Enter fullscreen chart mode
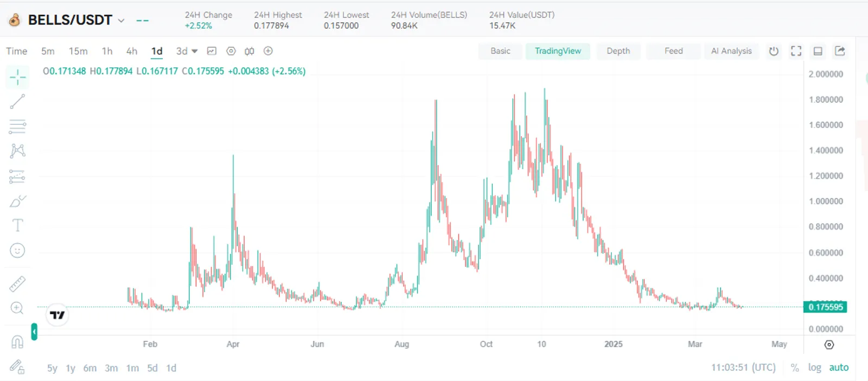The image size is (868, 381). [x=796, y=51]
